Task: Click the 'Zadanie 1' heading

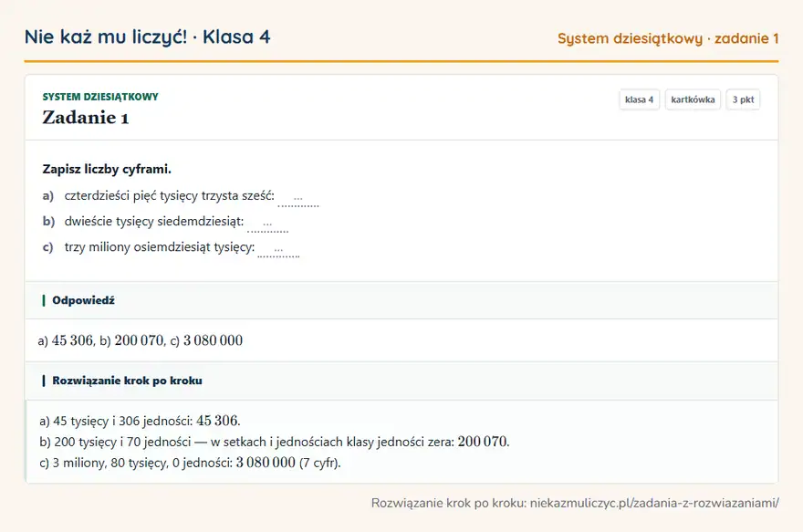Action: click(86, 118)
